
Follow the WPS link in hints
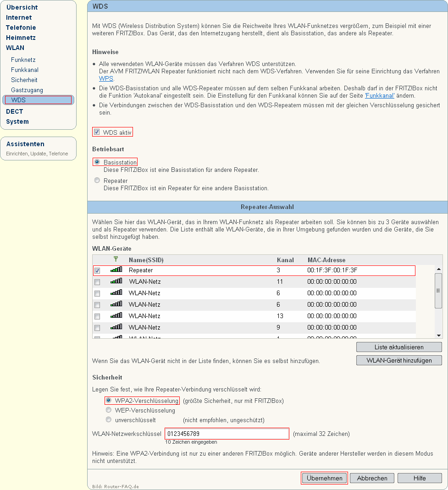[106, 78]
